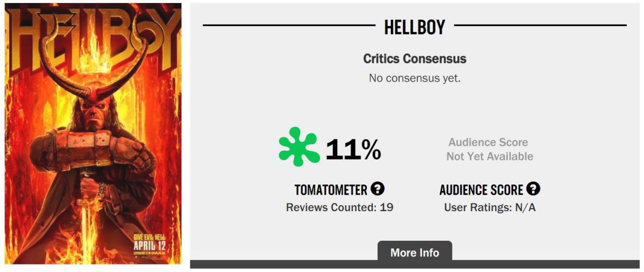The image size is (644, 272).
Task: Click the HELLBOY title heading
Action: click(415, 27)
